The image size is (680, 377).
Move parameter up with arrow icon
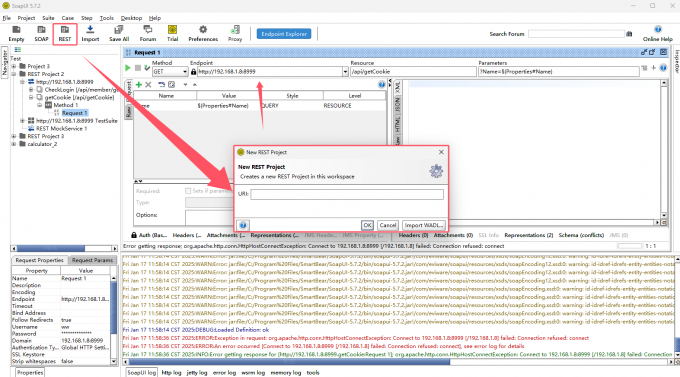(195, 85)
